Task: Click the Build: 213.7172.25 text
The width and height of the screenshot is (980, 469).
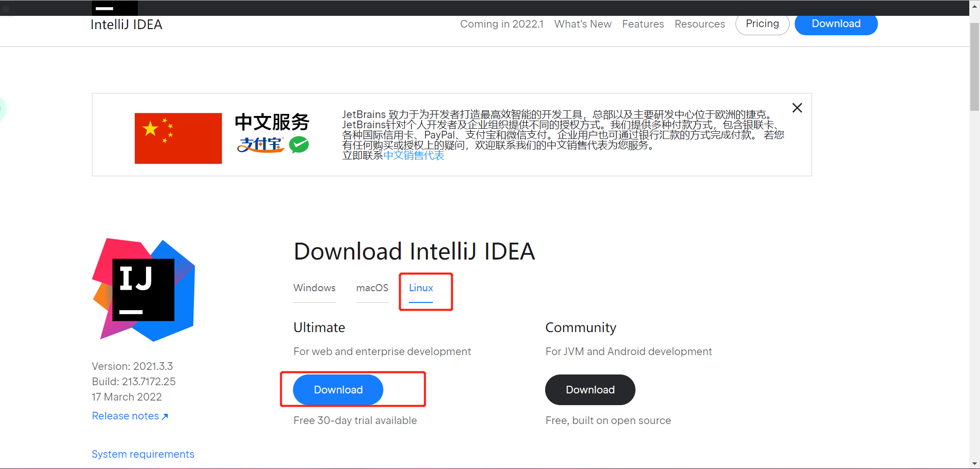Action: [x=134, y=382]
